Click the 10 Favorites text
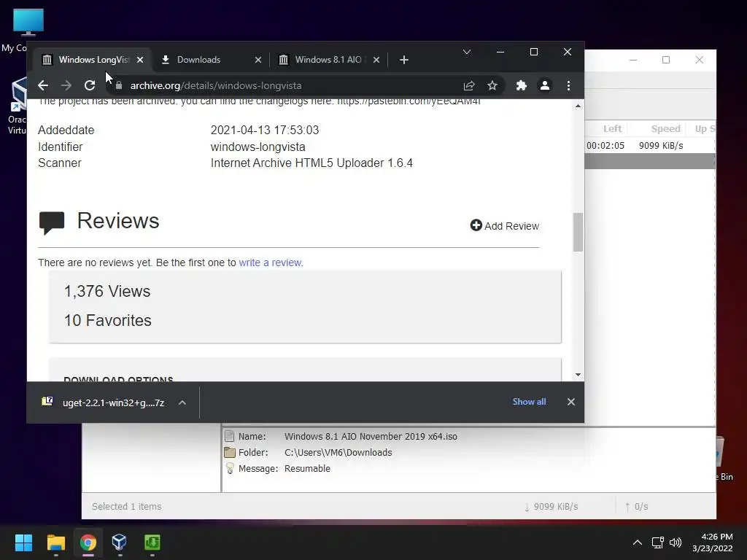Screen dimensions: 747x560 pos(108,321)
